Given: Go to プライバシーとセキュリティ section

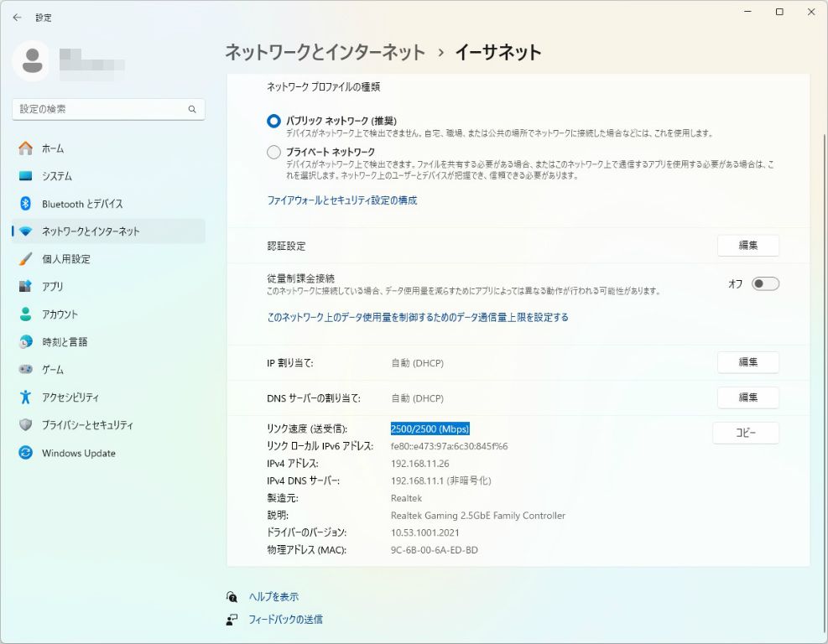Looking at the screenshot, I should pos(87,425).
